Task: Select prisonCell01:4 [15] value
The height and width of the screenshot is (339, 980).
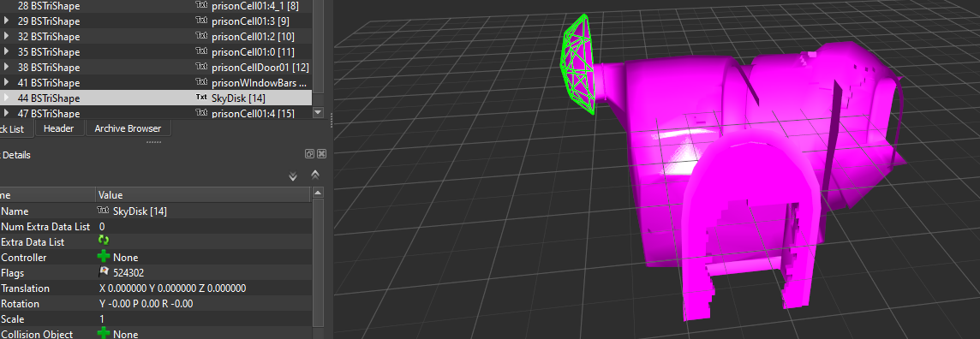Action: [x=253, y=113]
